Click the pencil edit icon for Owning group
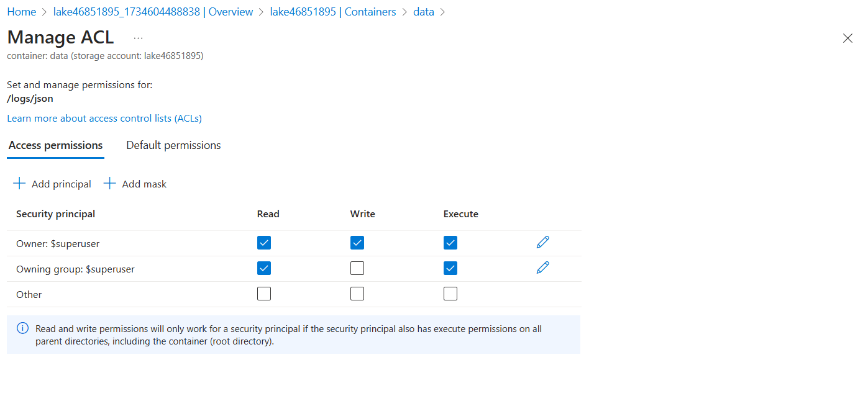Image resolution: width=868 pixels, height=414 pixels. (x=542, y=268)
